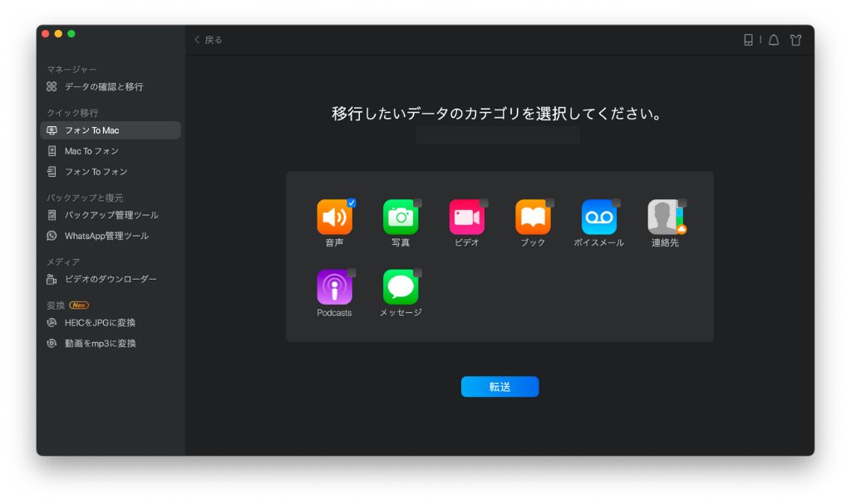The height and width of the screenshot is (504, 851).
Task: Go back with 戻る button
Action: coord(209,40)
